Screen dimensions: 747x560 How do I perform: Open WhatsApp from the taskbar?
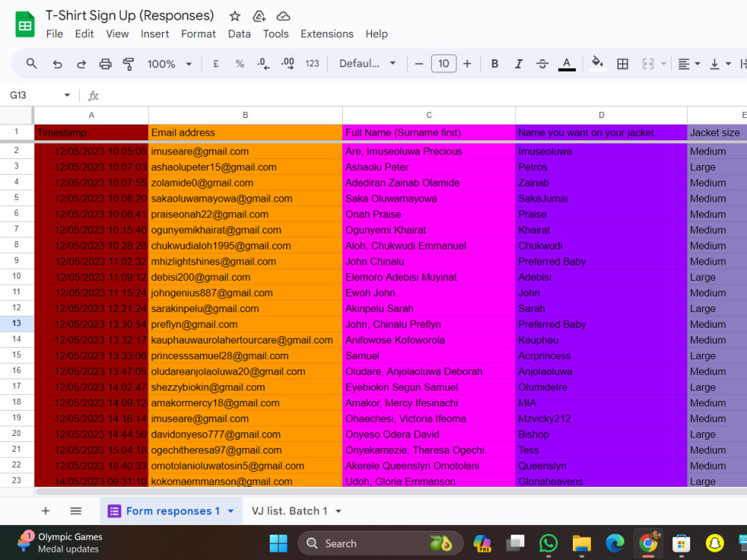[x=548, y=544]
